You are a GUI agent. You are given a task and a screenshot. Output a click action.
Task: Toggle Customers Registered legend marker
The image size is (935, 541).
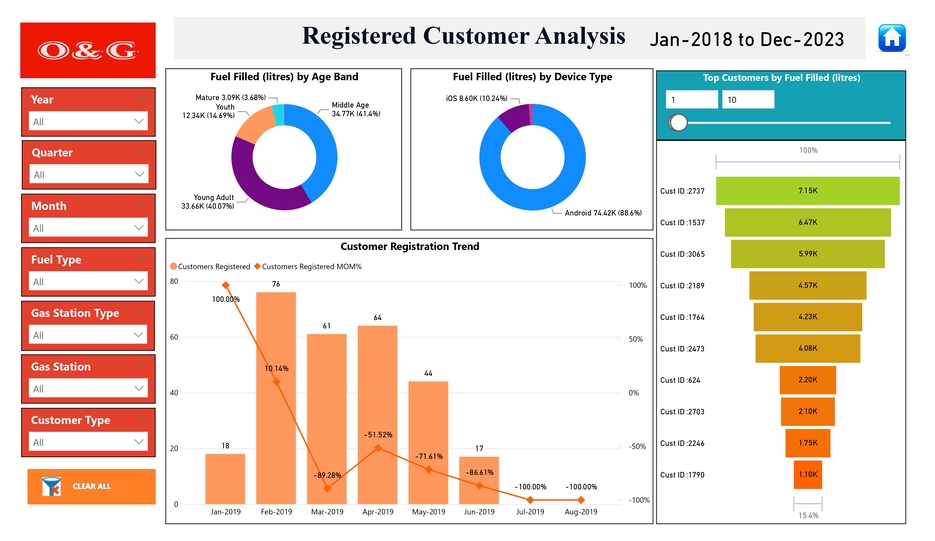click(174, 267)
